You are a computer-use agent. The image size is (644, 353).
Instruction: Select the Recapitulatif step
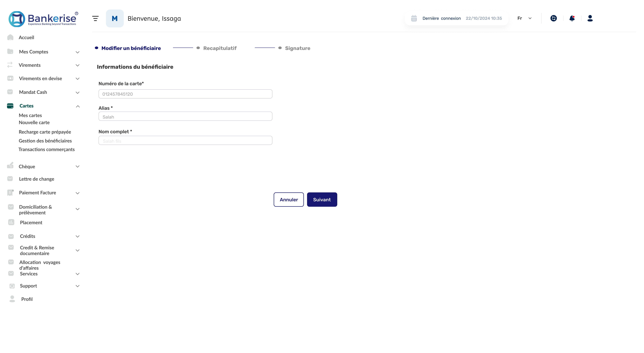click(x=220, y=48)
